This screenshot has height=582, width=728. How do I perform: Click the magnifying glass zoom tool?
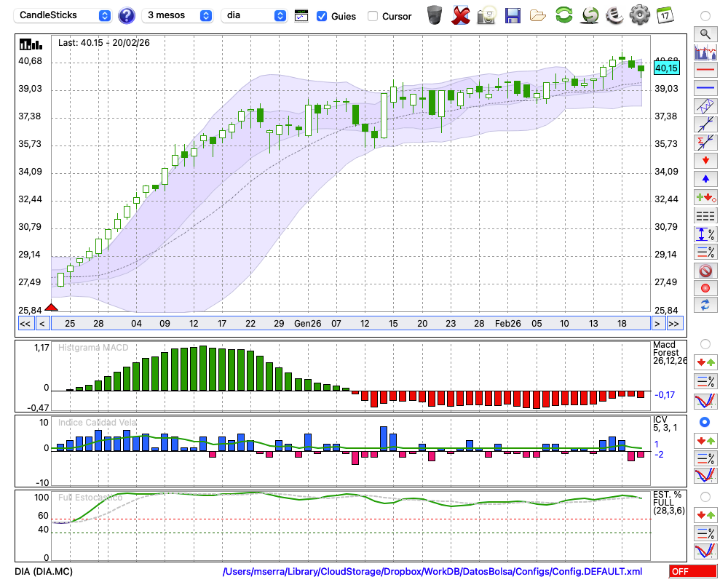tap(705, 33)
